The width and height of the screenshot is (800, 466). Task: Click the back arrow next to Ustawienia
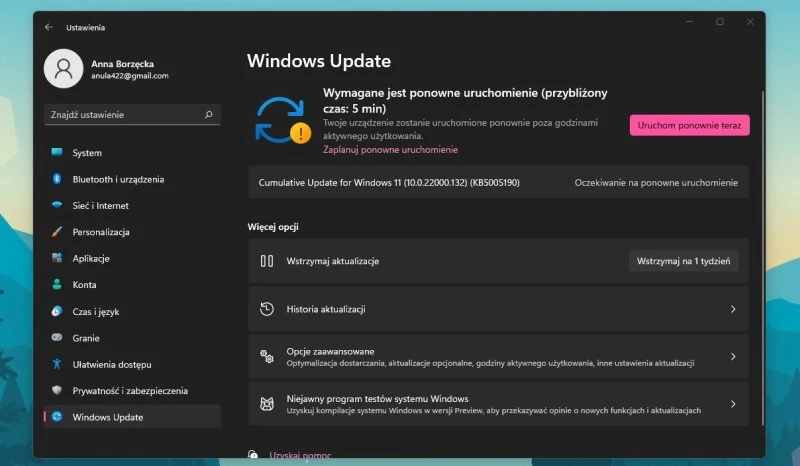click(x=49, y=27)
